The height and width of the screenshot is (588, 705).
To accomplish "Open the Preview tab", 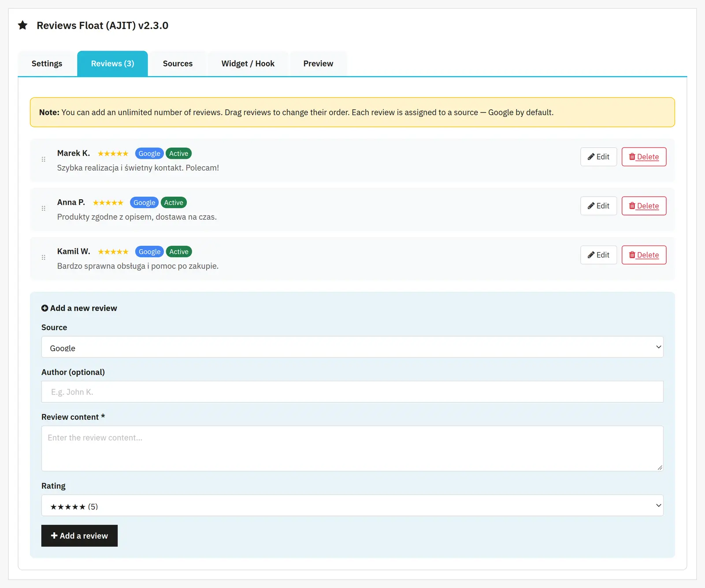I will [318, 63].
